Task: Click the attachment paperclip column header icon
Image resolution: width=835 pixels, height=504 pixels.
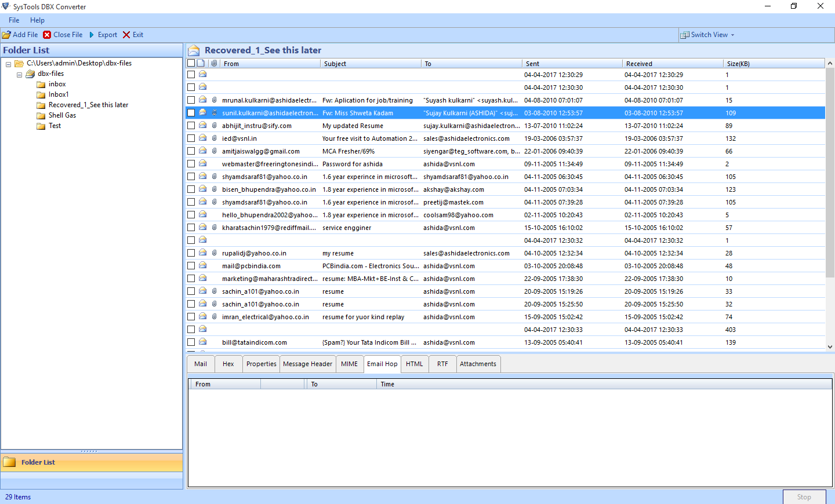Action: pos(214,63)
